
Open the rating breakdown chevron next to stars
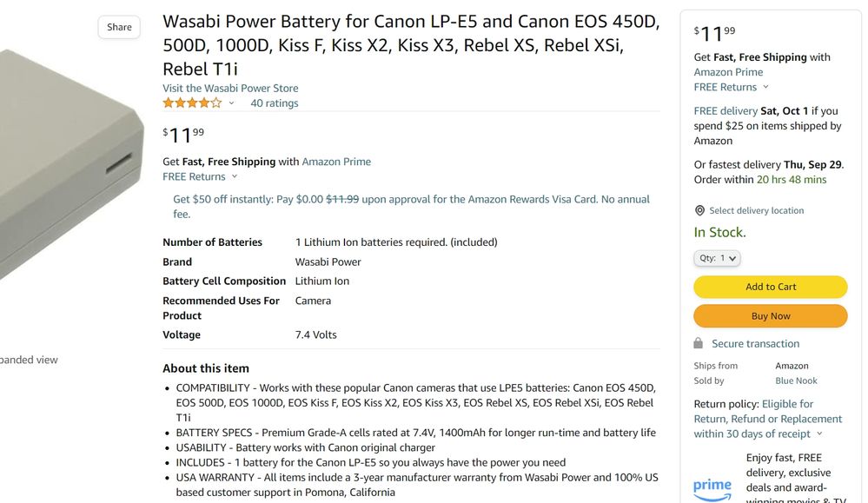coord(230,103)
